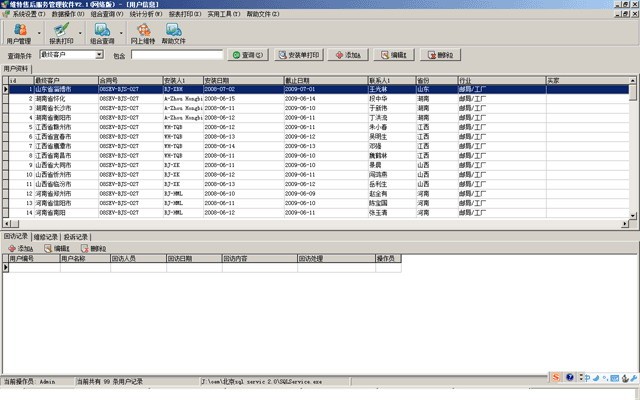Switch to the 投诉记录 tab

pyautogui.click(x=75, y=237)
